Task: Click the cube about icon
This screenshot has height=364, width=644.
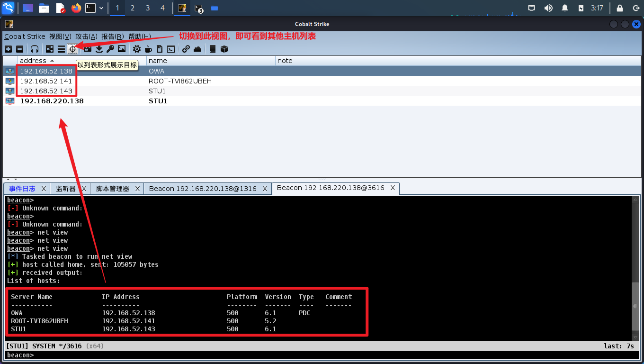Action: [x=224, y=49]
